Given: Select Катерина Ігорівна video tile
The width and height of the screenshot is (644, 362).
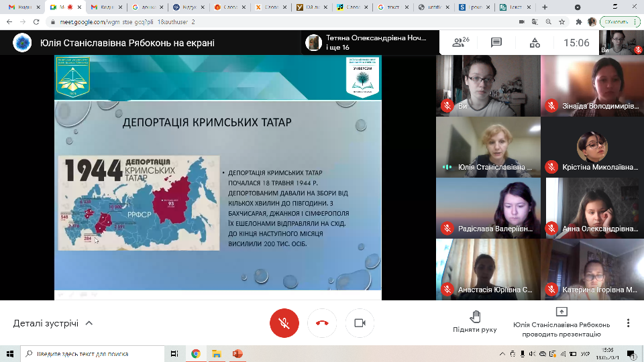Looking at the screenshot, I should tap(592, 269).
